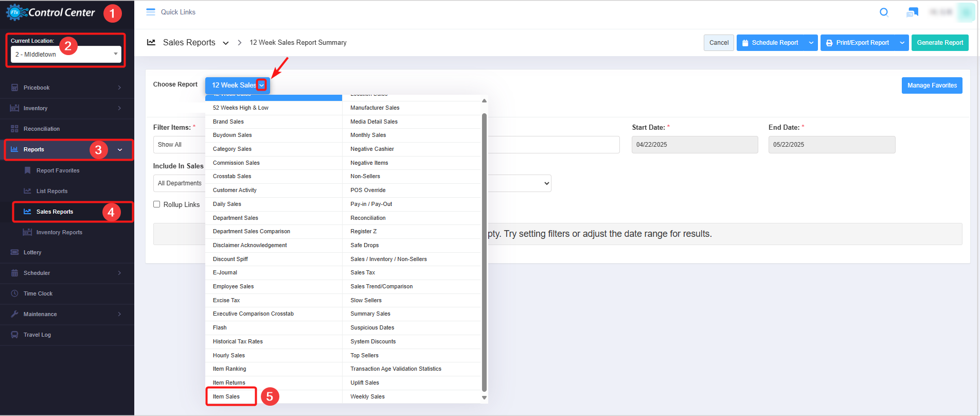Choose Weekly Sales in the report list

click(x=367, y=396)
